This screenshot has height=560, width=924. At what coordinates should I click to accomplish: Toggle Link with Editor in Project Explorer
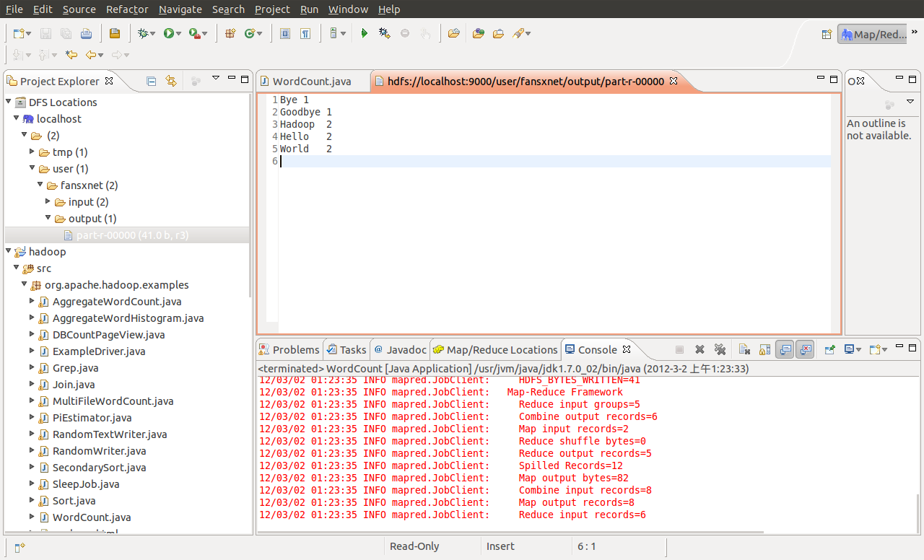pyautogui.click(x=171, y=81)
